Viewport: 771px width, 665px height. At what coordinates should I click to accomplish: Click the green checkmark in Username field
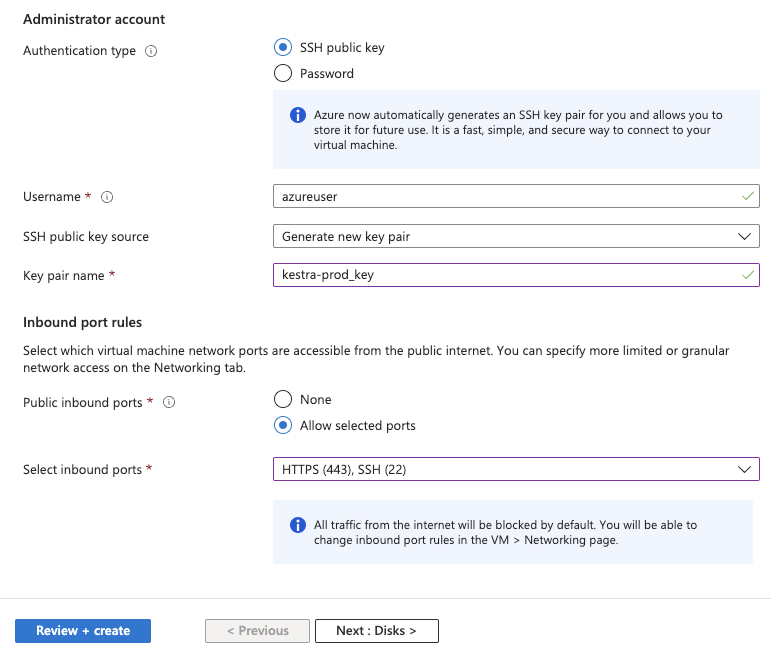pyautogui.click(x=746, y=197)
